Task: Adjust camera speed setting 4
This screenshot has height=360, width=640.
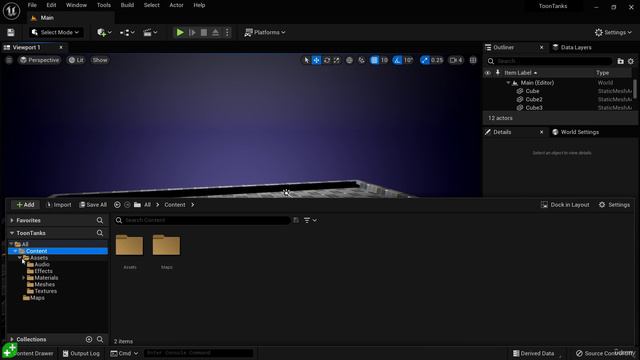Action: pyautogui.click(x=456, y=60)
